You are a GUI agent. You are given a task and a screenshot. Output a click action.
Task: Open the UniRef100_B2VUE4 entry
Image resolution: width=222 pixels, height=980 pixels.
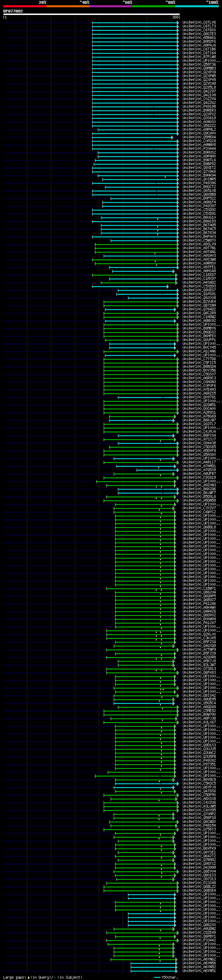tap(199, 302)
